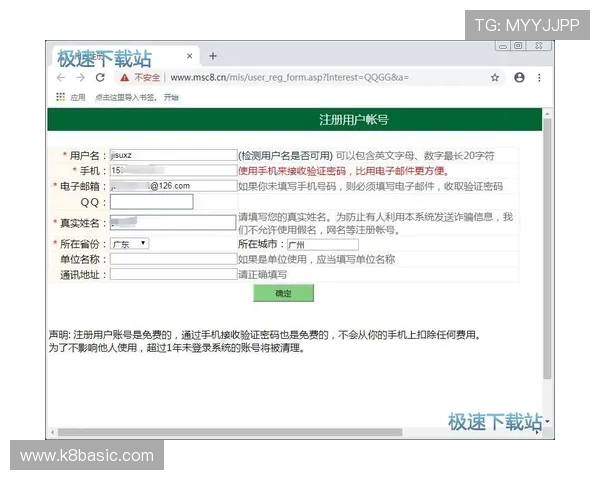The width and height of the screenshot is (600, 480).
Task: Click the (检测用户名是否可用) check username link
Action: click(x=285, y=155)
